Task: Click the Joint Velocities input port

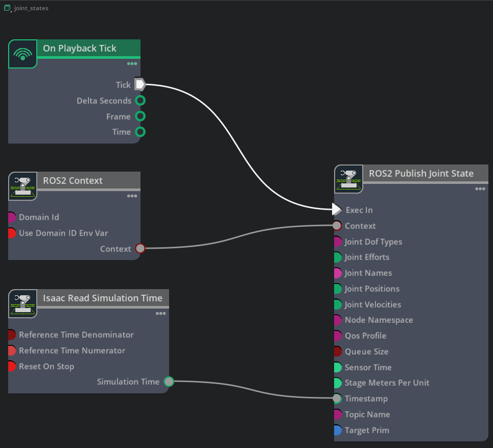Action: tap(338, 304)
